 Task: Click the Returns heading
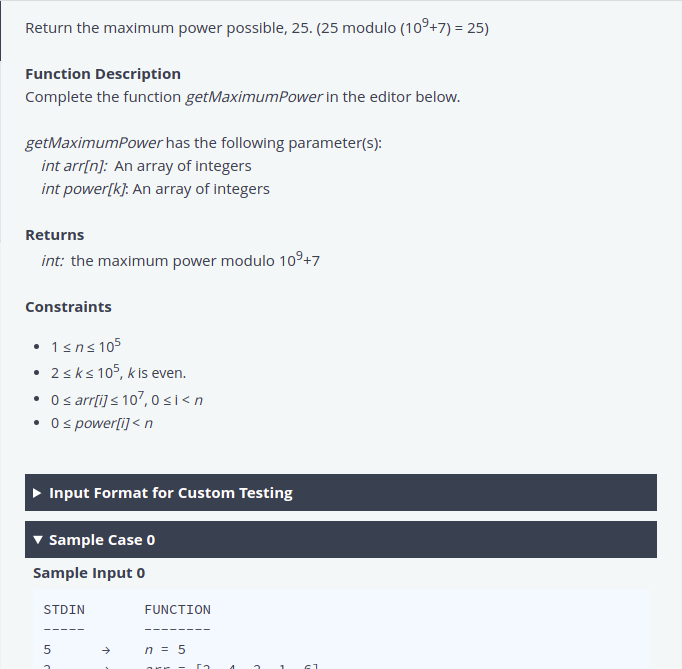coord(55,235)
